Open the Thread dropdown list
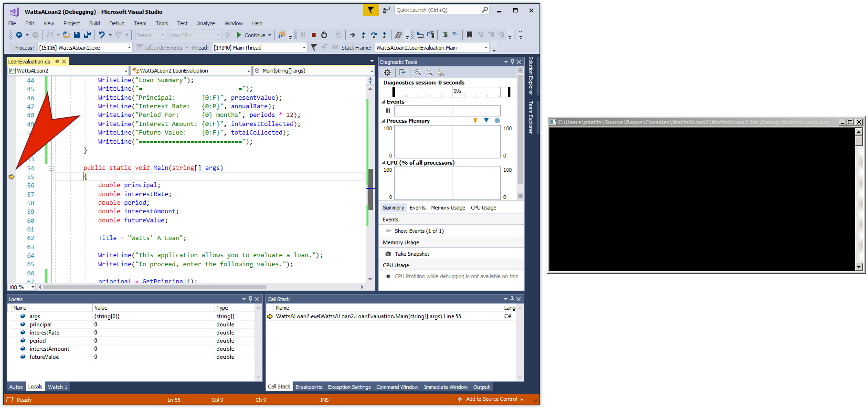The image size is (868, 408). click(304, 48)
